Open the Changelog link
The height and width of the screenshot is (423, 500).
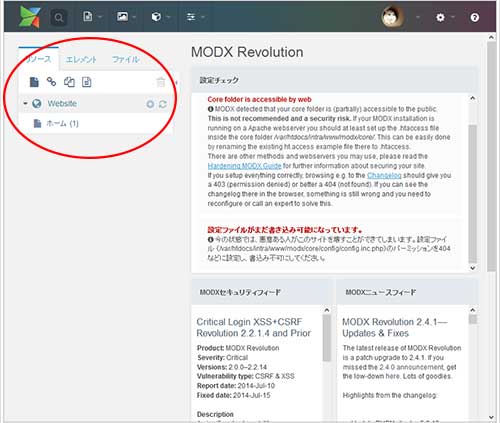click(x=384, y=175)
